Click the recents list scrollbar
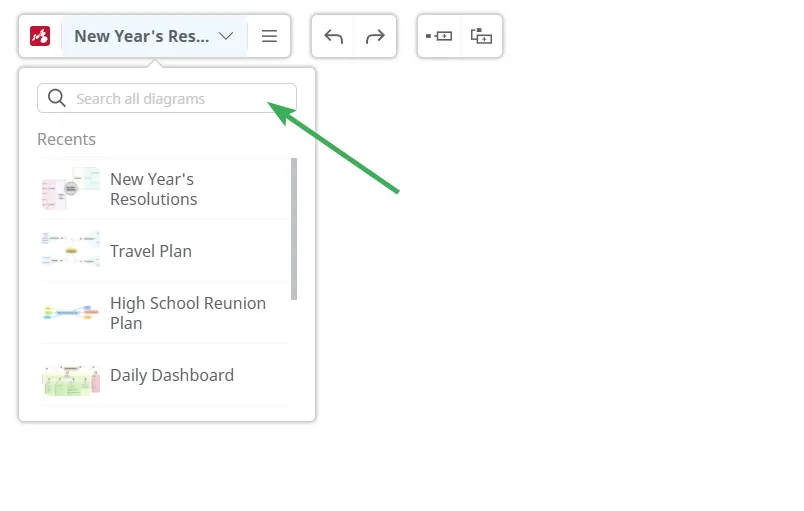The height and width of the screenshot is (511, 804). point(294,228)
